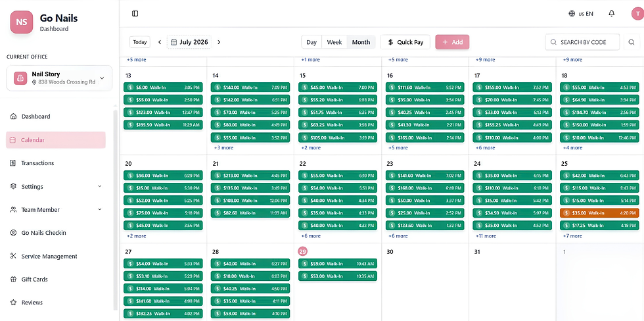Focus the Search by Code field

(582, 42)
